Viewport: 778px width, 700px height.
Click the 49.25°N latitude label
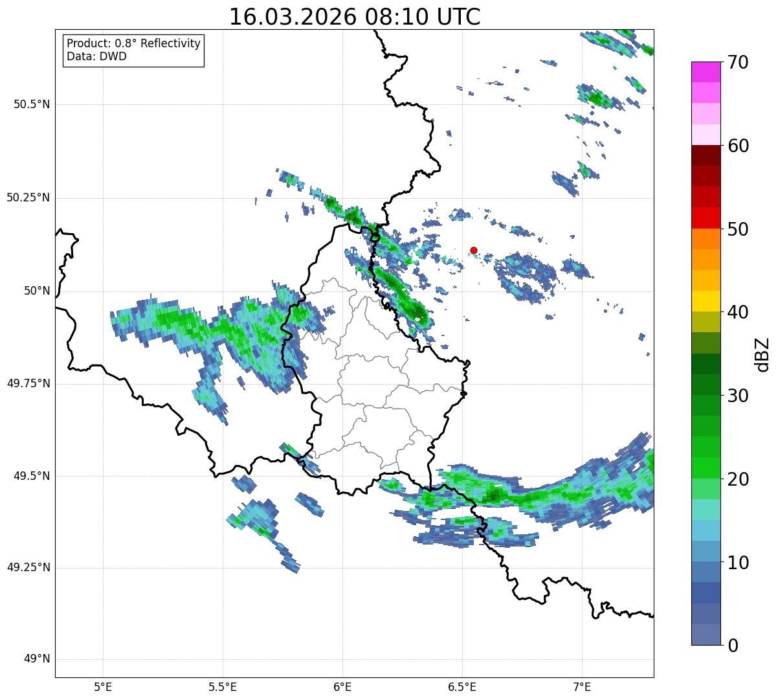tap(28, 567)
